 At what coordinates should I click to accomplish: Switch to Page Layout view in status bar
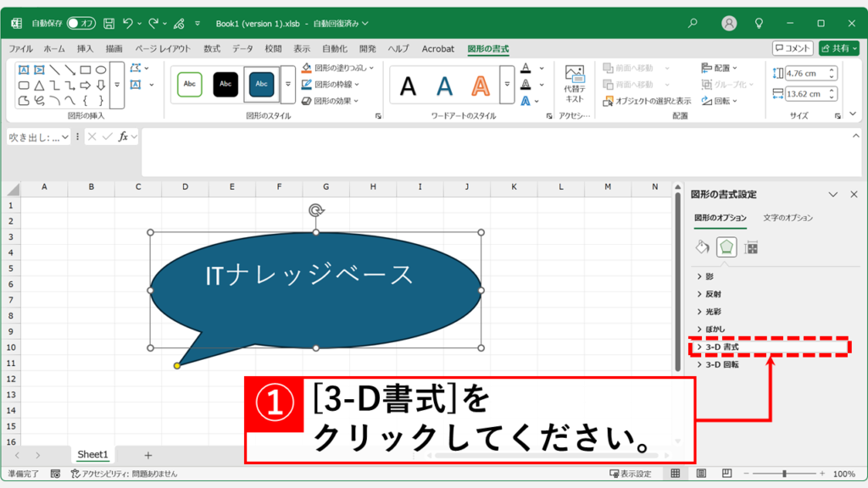(698, 474)
